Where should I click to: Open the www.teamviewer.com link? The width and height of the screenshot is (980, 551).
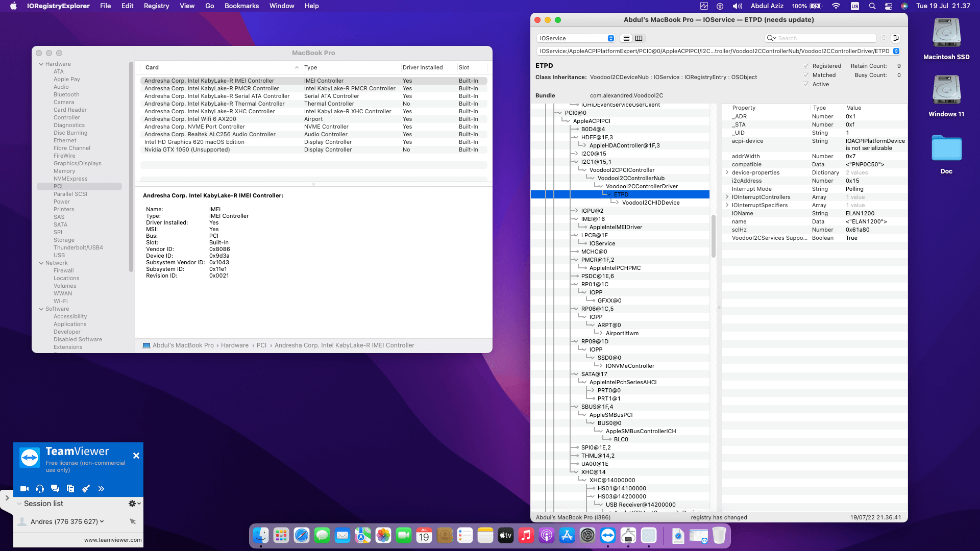tap(113, 540)
